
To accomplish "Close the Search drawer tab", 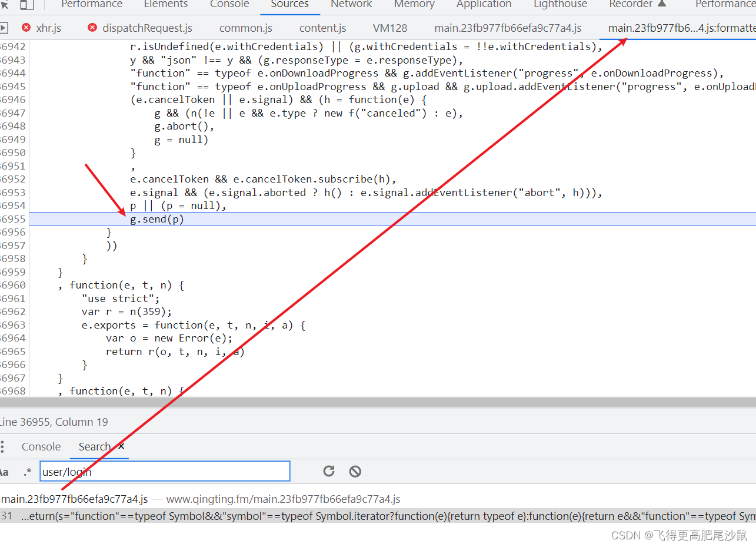I will (x=121, y=446).
